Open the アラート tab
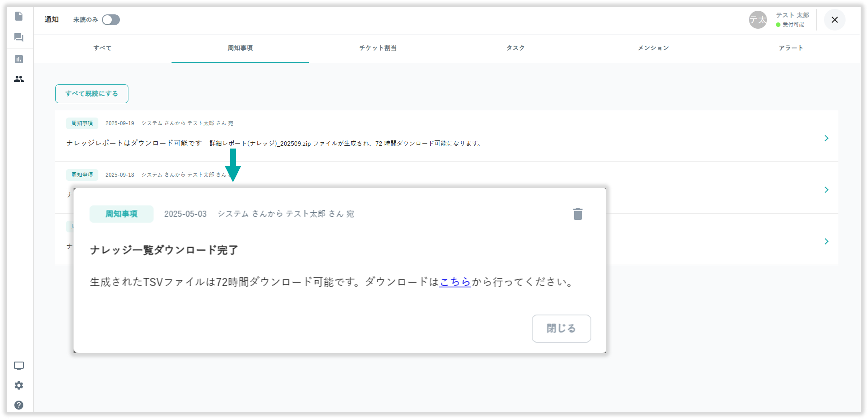This screenshot has width=868, height=419. tap(791, 48)
